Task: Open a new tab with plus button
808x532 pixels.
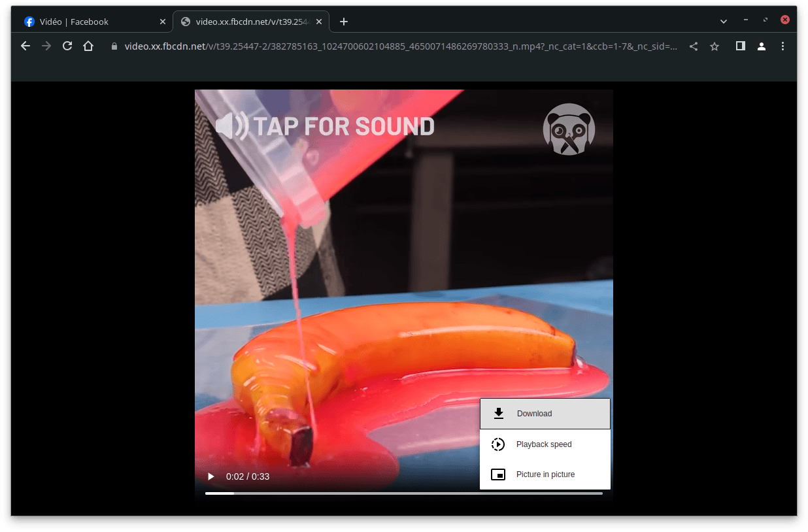Action: [x=344, y=22]
